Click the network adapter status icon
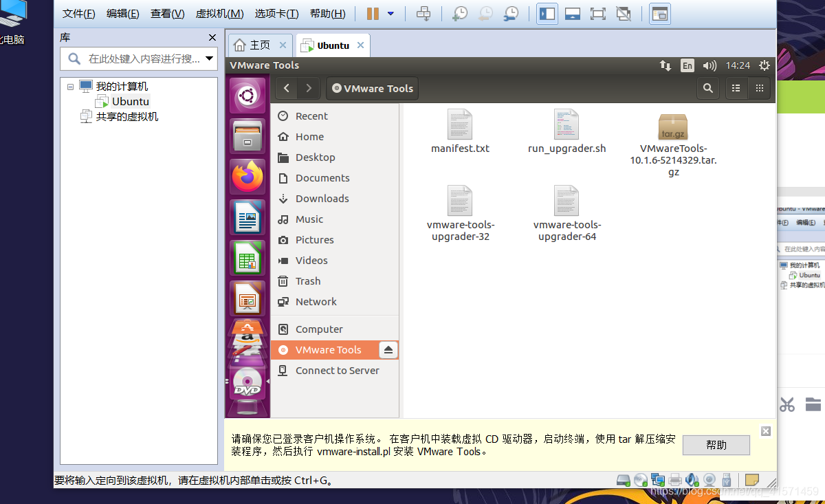This screenshot has width=825, height=504. 658,480
